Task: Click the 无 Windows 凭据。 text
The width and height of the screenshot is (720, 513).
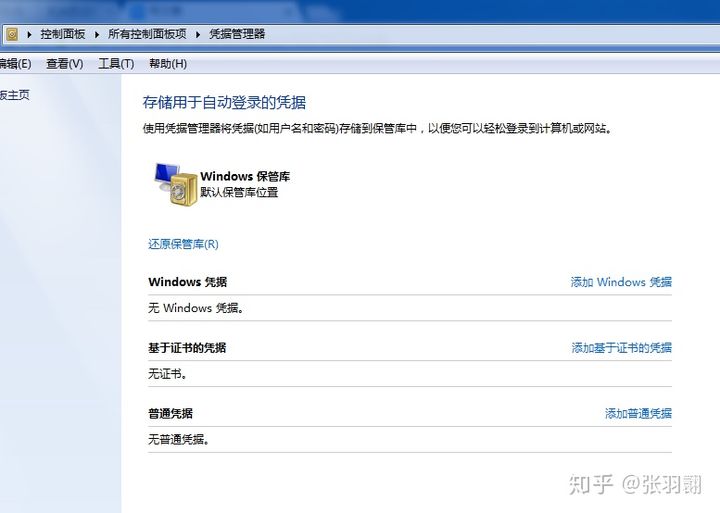Action: click(196, 308)
